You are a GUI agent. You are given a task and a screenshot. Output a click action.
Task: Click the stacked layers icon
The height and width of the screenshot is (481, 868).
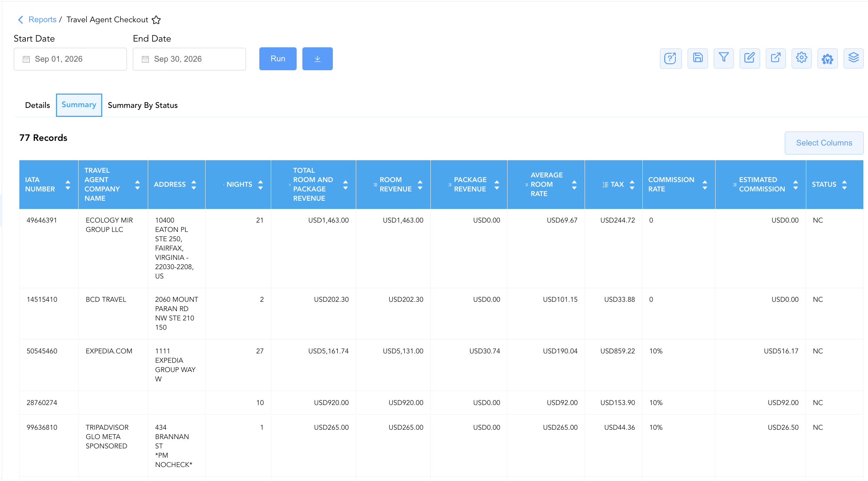854,58
